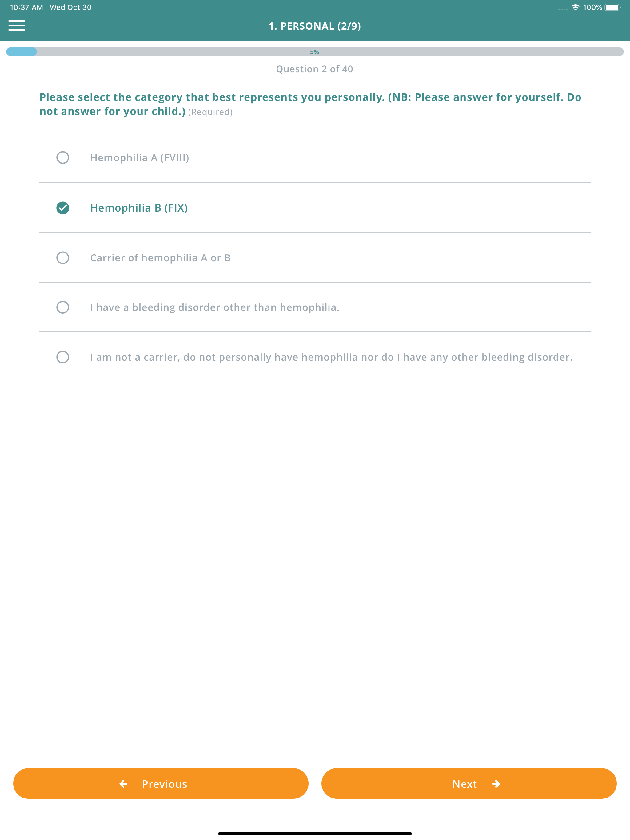Choose the 'I am not a carrier' radio

pyautogui.click(x=63, y=357)
